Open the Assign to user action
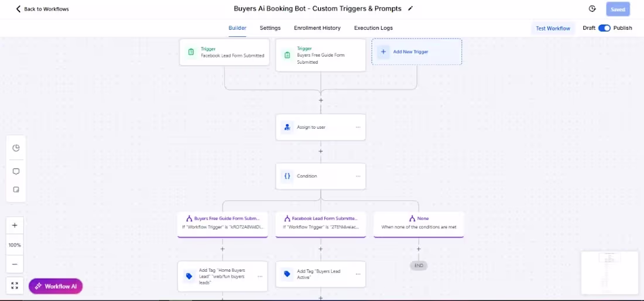644x301 pixels. pyautogui.click(x=320, y=127)
